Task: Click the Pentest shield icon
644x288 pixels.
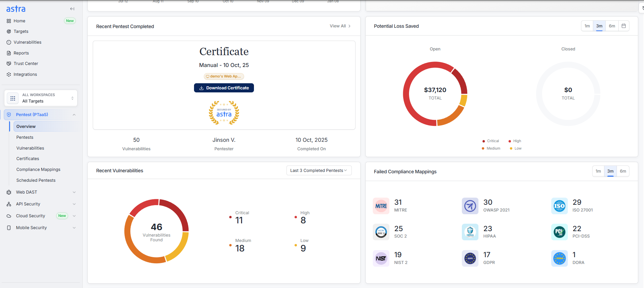Action: [9, 115]
